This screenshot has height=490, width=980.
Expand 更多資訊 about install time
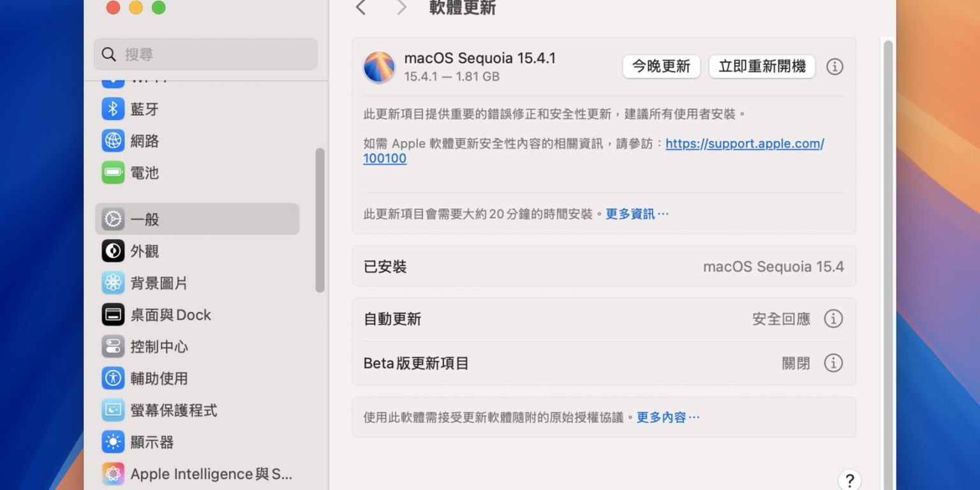tap(637, 214)
